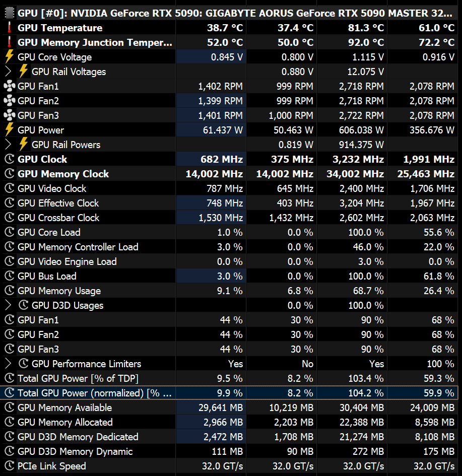Viewport: 462px width, 476px height.
Task: Select the Total GPU Power [% of TDP] row
Action: pos(78,378)
